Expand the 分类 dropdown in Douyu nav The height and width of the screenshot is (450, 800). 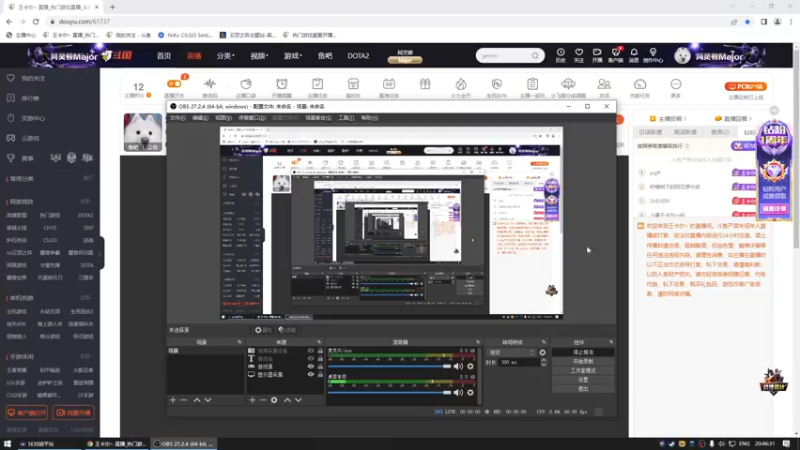(225, 56)
